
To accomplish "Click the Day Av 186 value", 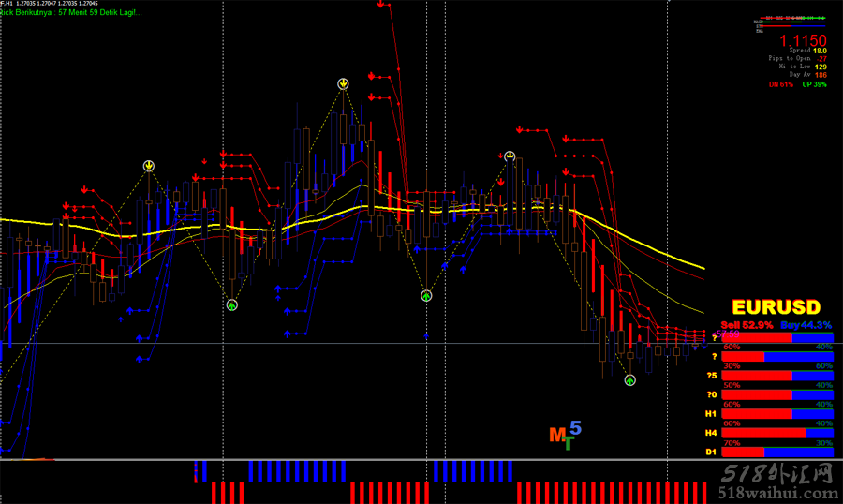I will click(807, 75).
